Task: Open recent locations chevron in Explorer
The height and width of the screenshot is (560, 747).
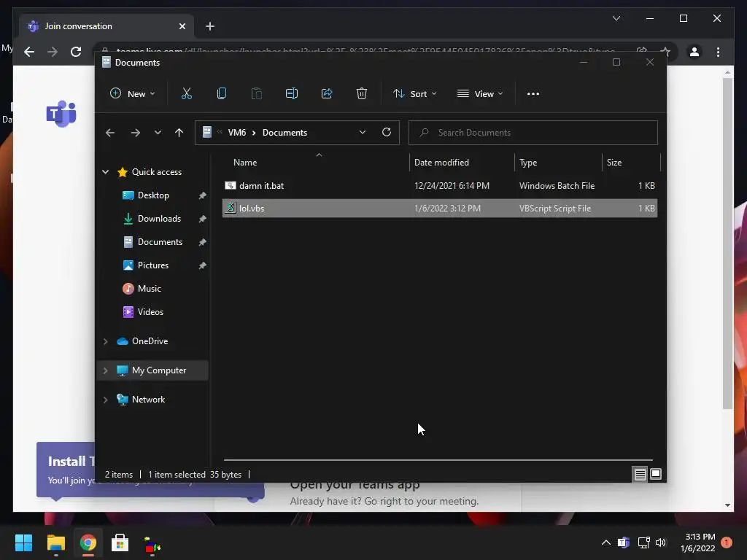Action: click(158, 133)
